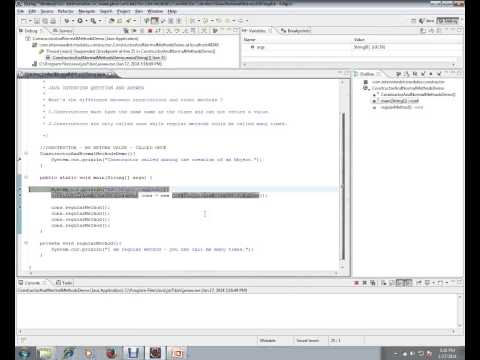Click the Suspend icon in Debug view

(142, 31)
